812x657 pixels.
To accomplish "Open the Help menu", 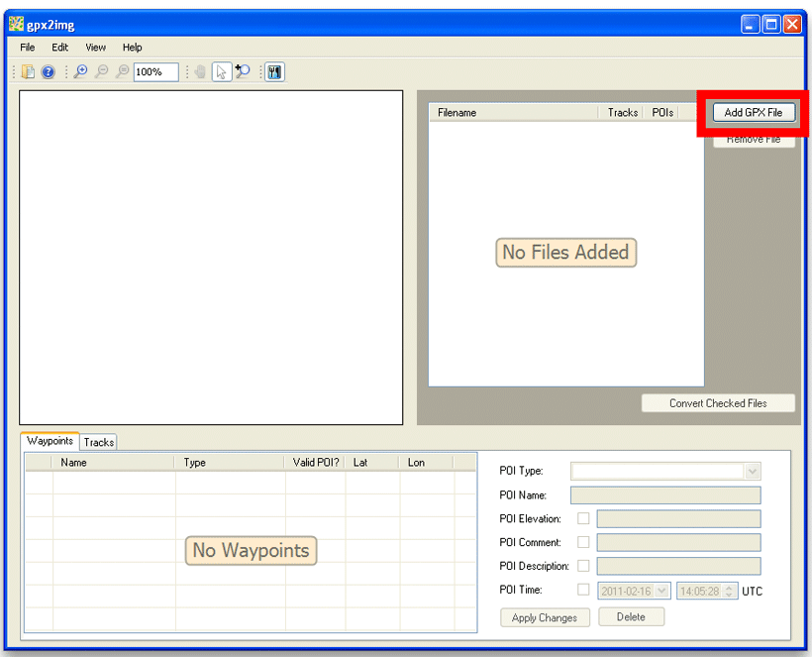I will pos(132,48).
